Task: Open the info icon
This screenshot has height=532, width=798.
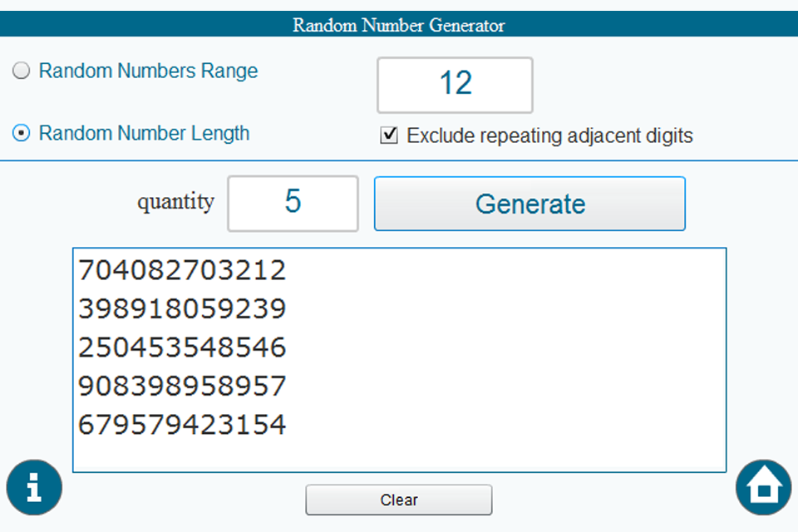Action: coord(34,487)
